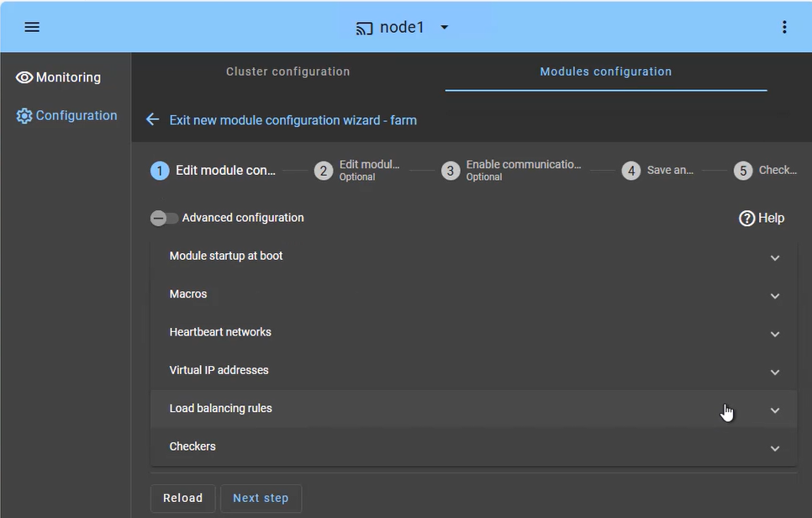Open the overflow menu at top right
The width and height of the screenshot is (812, 518).
784,26
